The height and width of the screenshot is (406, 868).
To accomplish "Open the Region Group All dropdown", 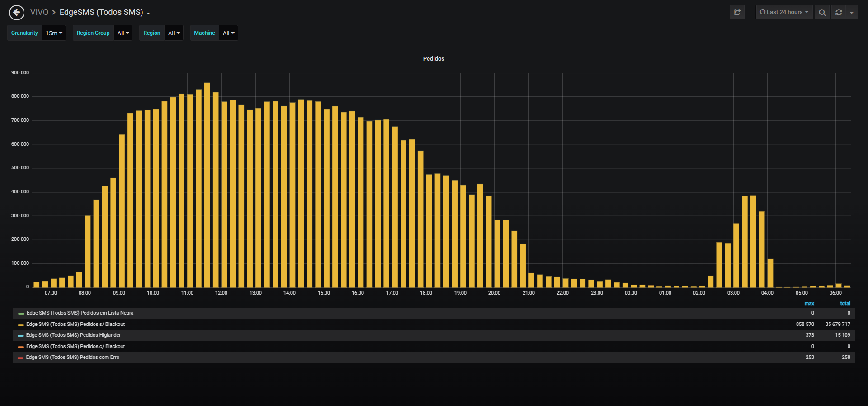I will pos(123,33).
